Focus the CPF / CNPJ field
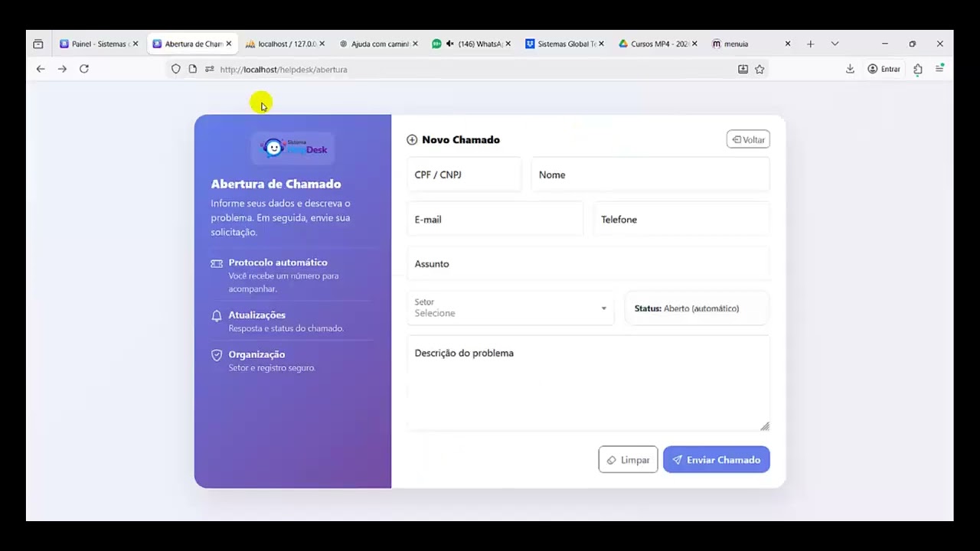This screenshot has height=551, width=980. pyautogui.click(x=464, y=174)
